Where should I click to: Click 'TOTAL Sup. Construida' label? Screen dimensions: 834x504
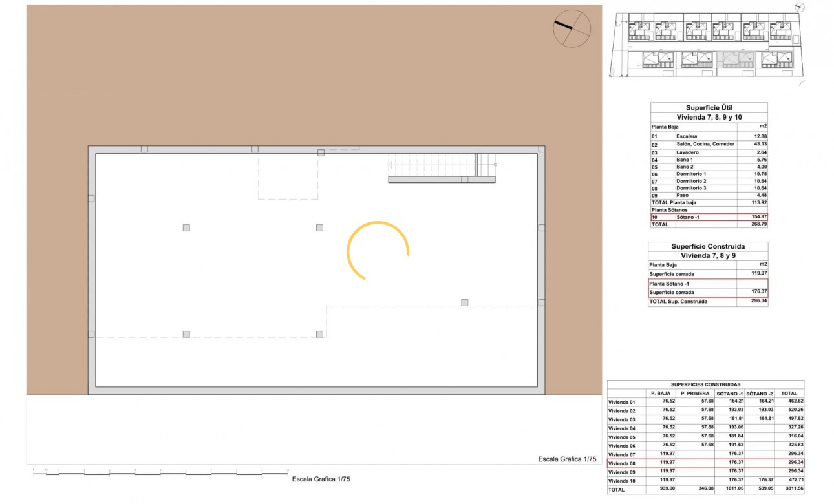(x=678, y=302)
